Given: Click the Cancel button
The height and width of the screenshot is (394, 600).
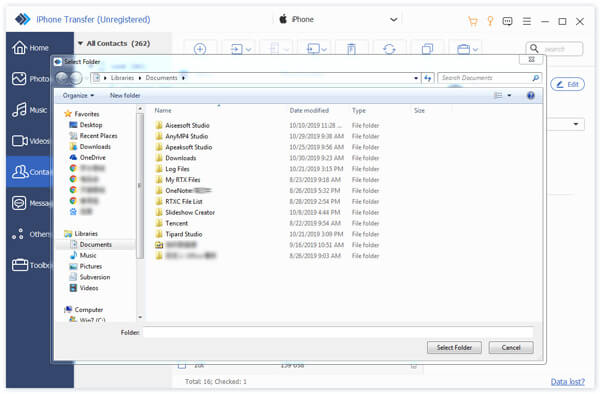Looking at the screenshot, I should (x=511, y=347).
